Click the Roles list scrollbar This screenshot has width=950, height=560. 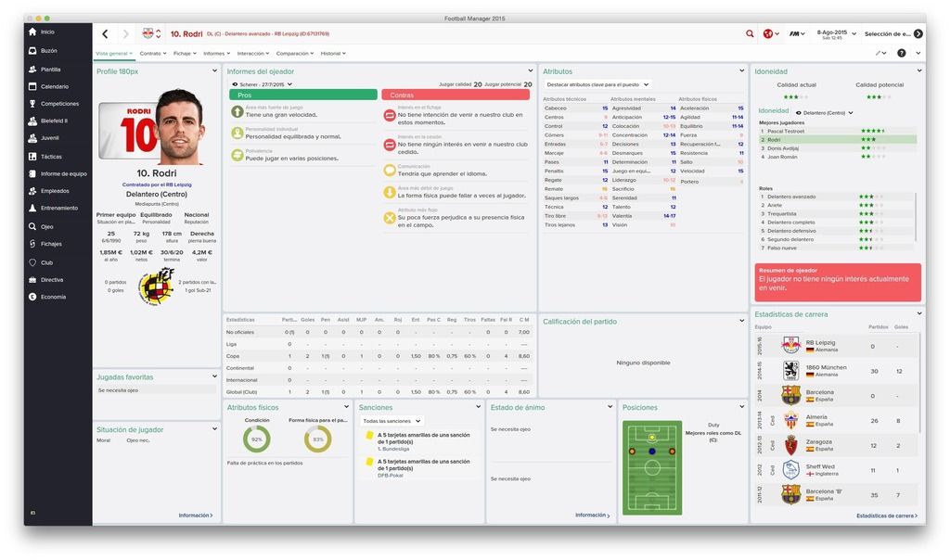tap(916, 218)
